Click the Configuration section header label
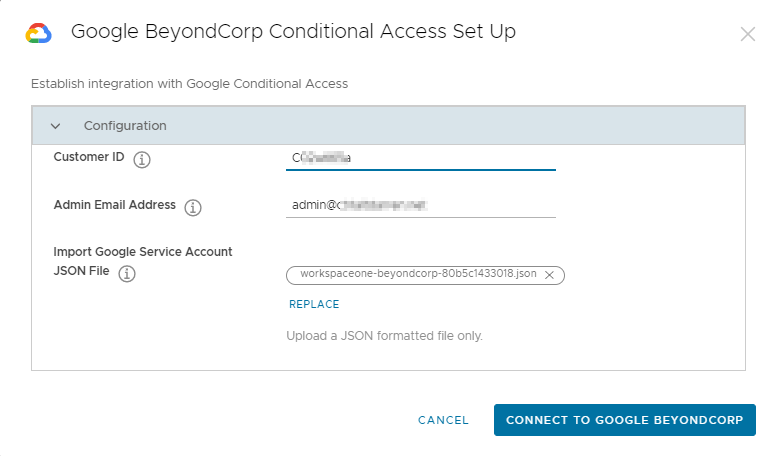Viewport: 775px width, 456px height. [125, 126]
